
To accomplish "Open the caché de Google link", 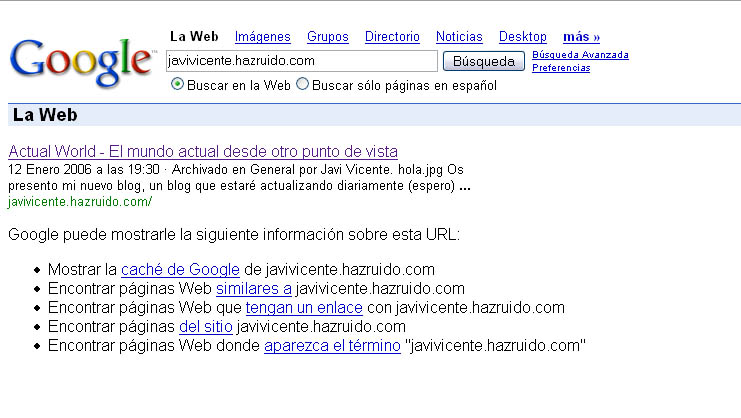I will click(180, 270).
